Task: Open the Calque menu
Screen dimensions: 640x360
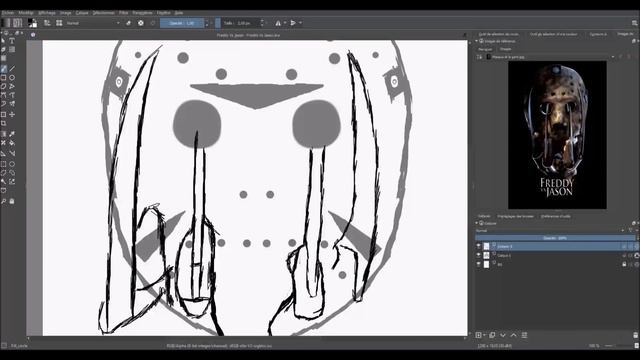Action: click(x=82, y=13)
